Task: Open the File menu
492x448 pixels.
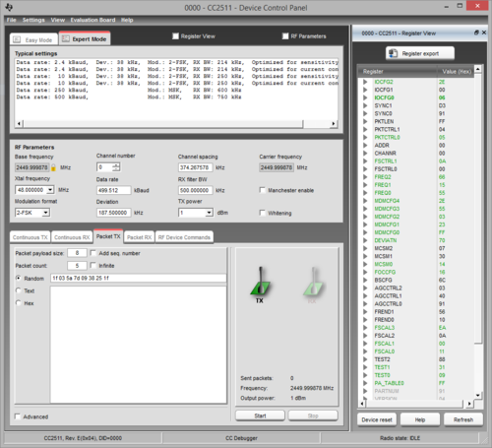Action: pos(12,20)
